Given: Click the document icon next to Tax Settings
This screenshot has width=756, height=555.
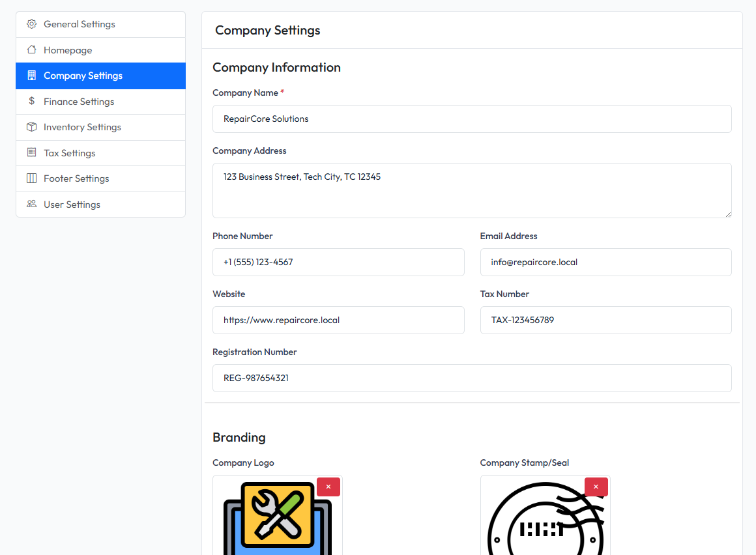Looking at the screenshot, I should 31,152.
